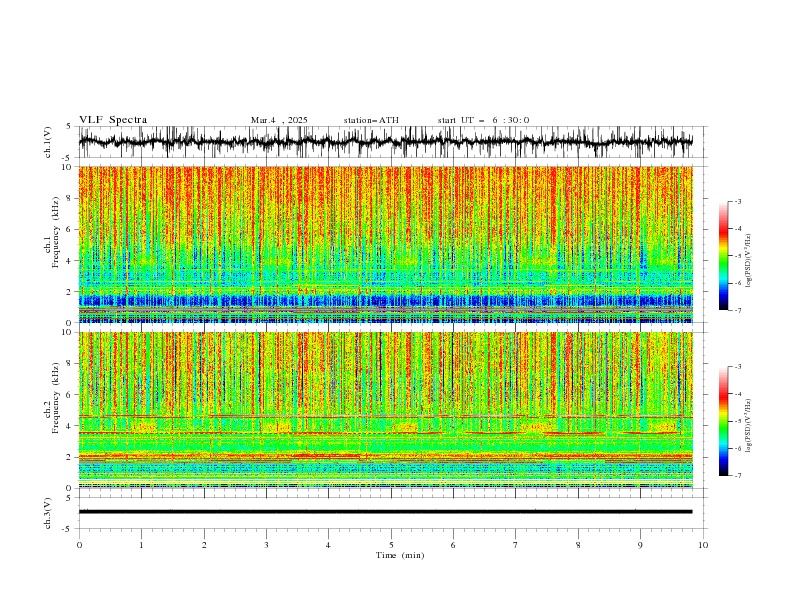This screenshot has height=612, width=792.
Task: Select the lower "log(PSD)(V²/Hz)" colorbar label
Action: (x=748, y=425)
